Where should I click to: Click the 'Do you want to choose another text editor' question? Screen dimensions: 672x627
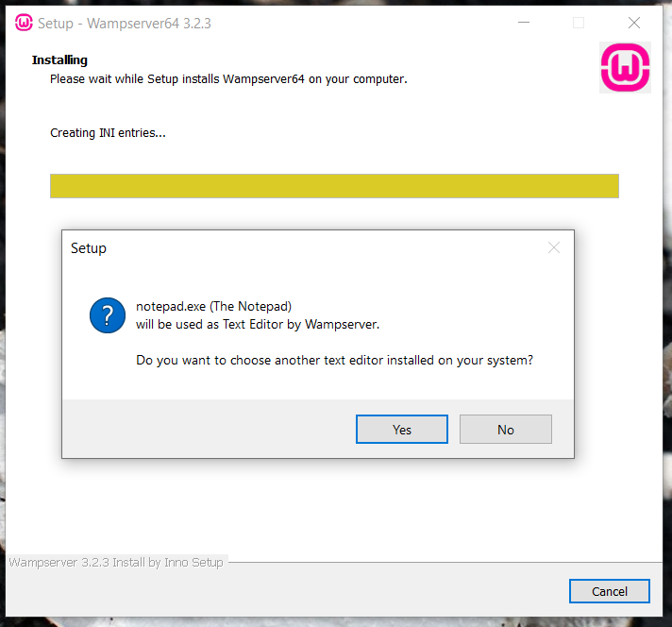pos(334,361)
